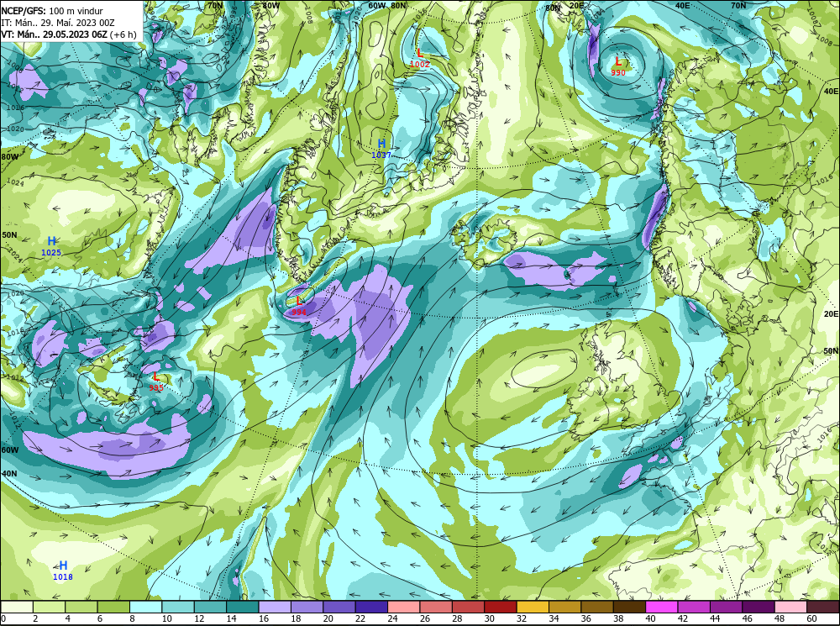Click the '60W 80N' graticule label at top

tap(386, 6)
